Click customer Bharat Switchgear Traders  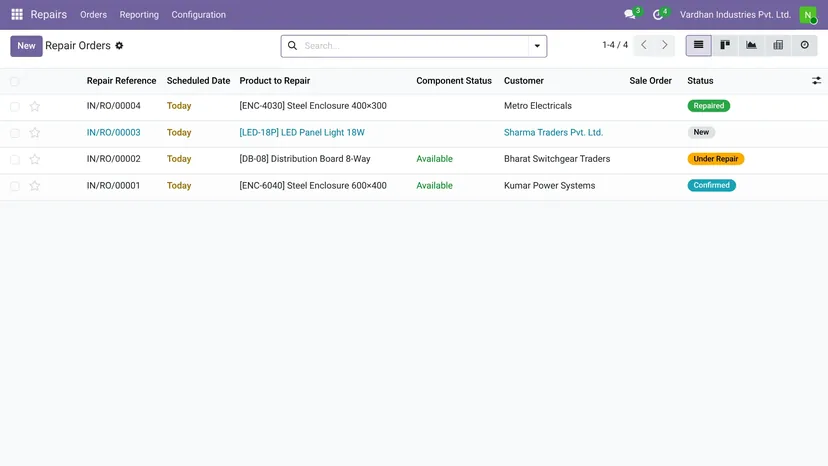(557, 159)
